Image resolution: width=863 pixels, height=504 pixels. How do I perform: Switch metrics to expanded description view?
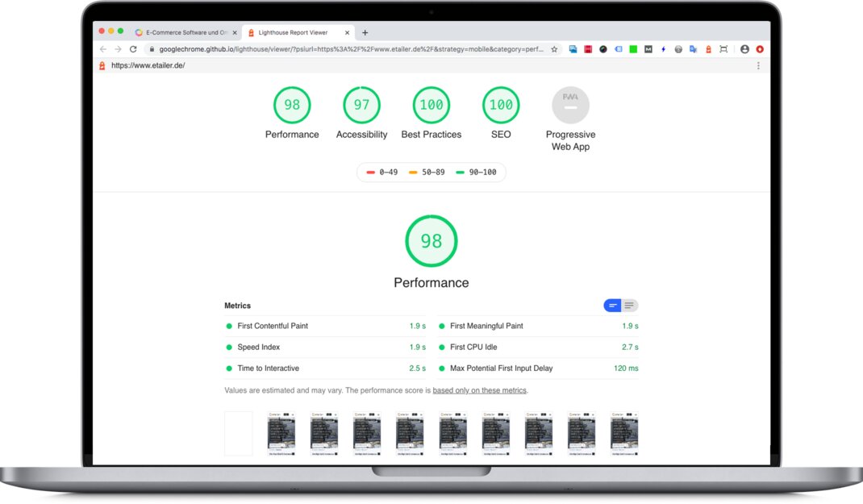[629, 306]
